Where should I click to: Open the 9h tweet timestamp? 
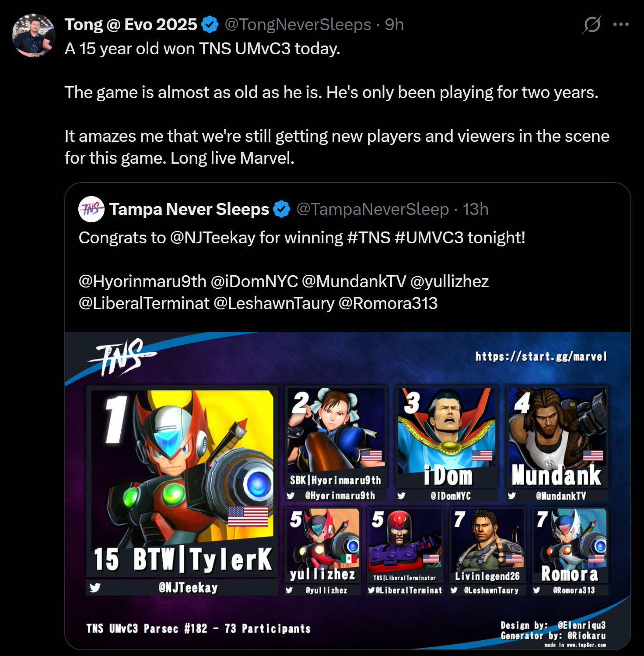[394, 25]
